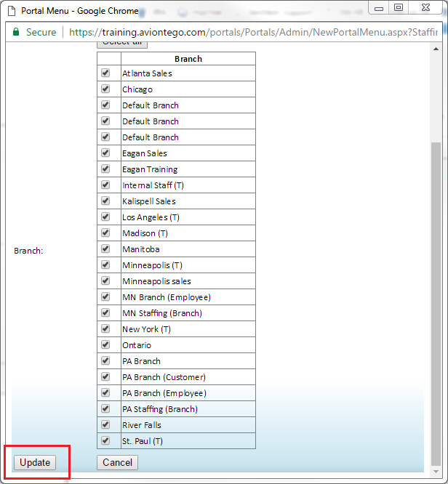The width and height of the screenshot is (448, 484).
Task: Uncheck the Eagan Sales checkbox
Action: (x=105, y=153)
